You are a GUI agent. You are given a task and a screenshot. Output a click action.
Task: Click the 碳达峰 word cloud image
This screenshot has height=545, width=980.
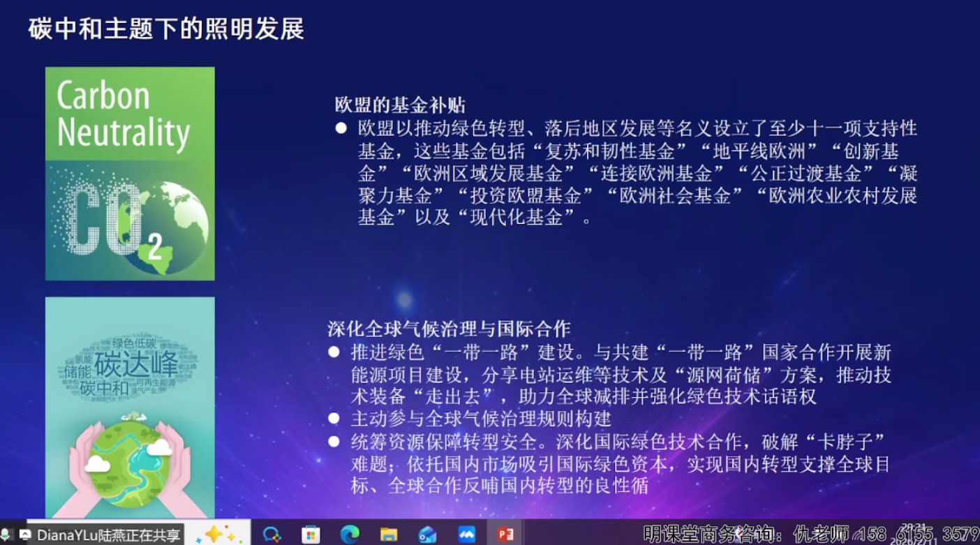tap(128, 405)
